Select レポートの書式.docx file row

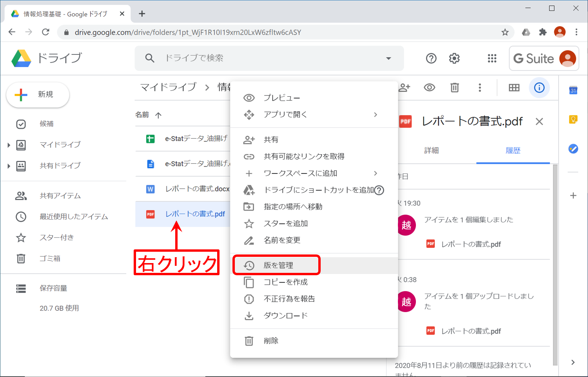[183, 189]
